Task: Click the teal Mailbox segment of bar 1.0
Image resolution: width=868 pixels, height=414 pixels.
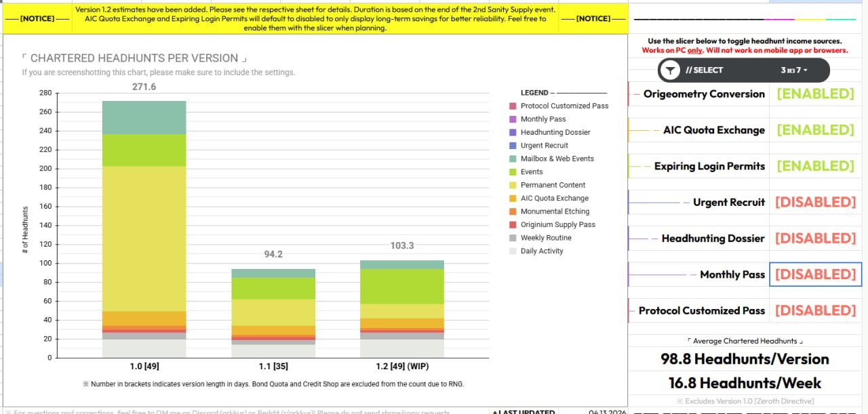Action: (x=144, y=117)
